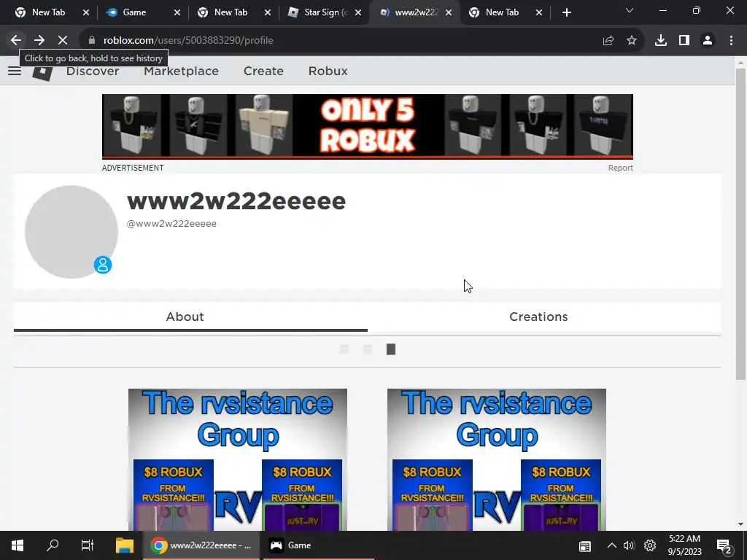Go back using the browser back arrow
The width and height of the screenshot is (747, 560).
click(16, 41)
